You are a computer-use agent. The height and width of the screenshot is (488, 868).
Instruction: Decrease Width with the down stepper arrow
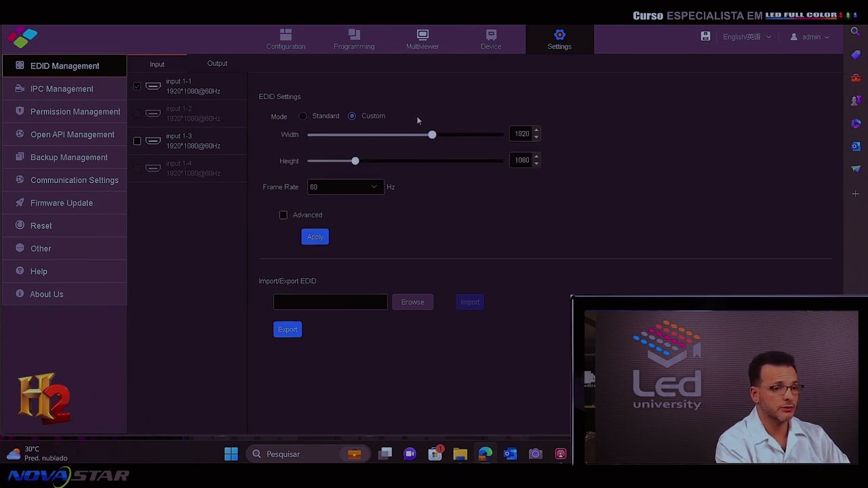tap(536, 137)
